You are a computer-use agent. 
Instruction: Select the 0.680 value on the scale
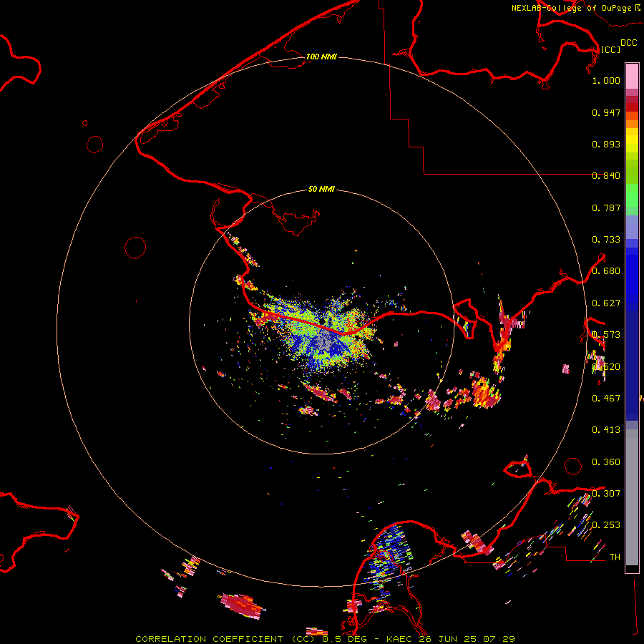coord(606,271)
